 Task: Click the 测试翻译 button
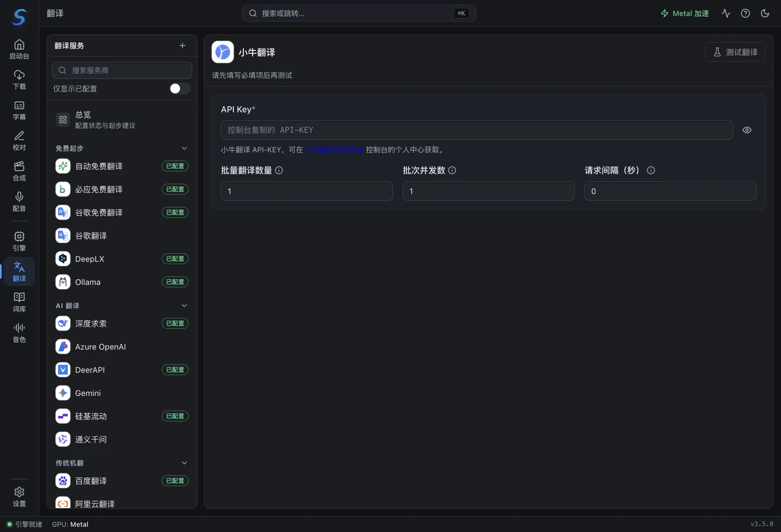pos(735,52)
